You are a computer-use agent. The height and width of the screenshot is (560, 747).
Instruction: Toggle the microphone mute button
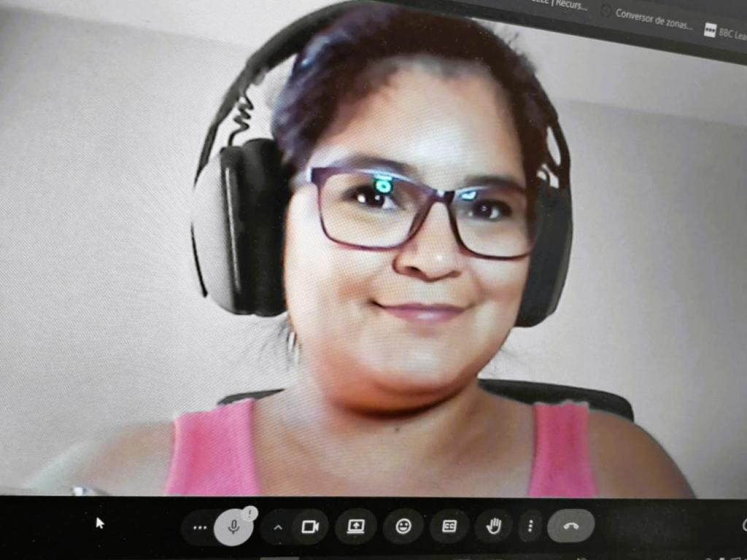[233, 527]
